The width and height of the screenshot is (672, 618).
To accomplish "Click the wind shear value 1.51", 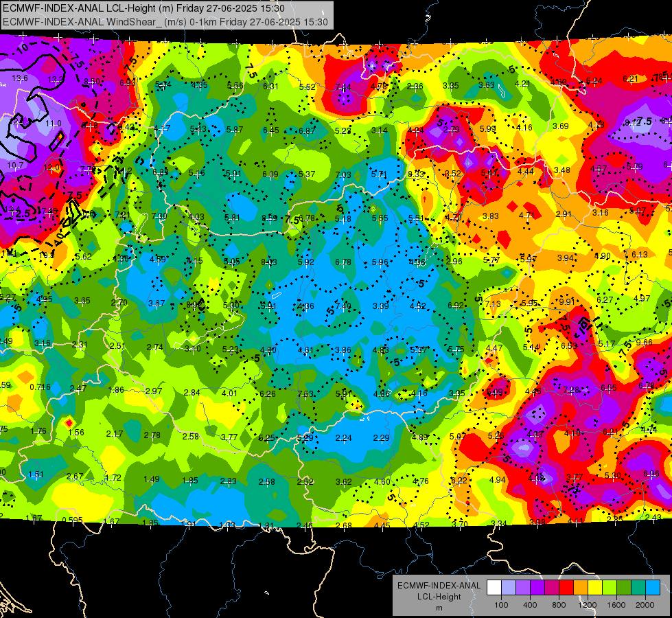I will point(36,474).
